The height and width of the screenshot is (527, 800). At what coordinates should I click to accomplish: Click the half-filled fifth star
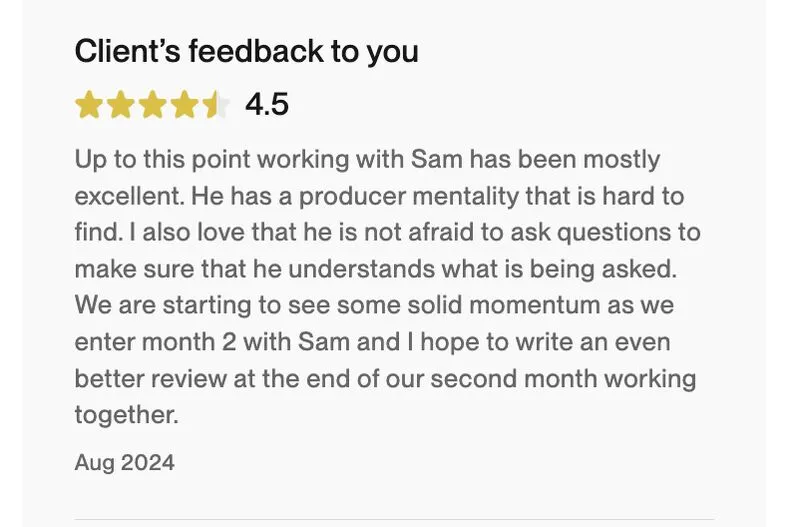[x=215, y=105]
